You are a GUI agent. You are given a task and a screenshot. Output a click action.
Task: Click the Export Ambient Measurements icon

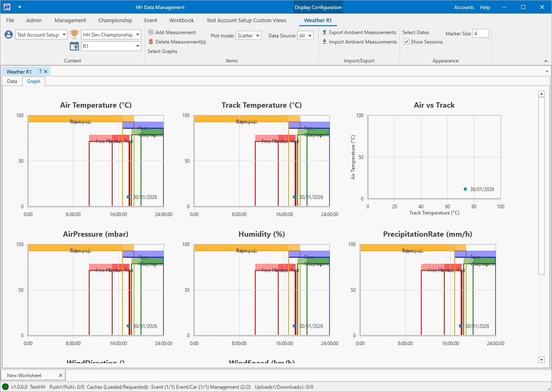(324, 32)
